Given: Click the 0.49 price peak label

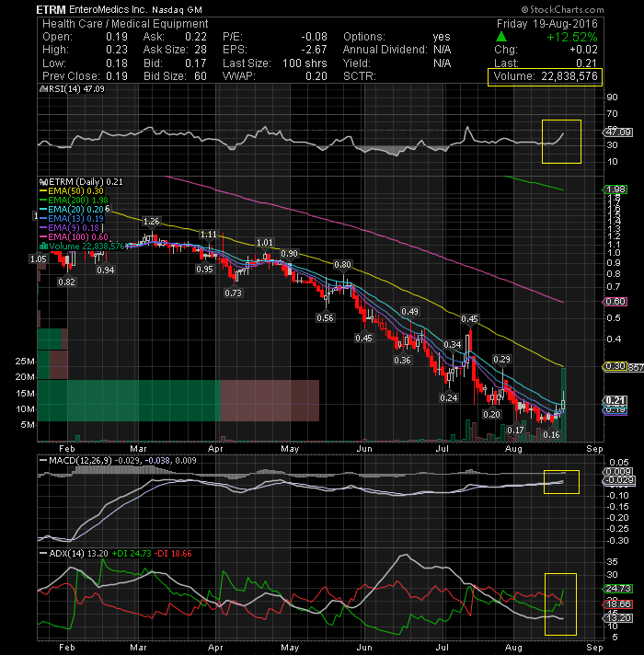Looking at the screenshot, I should click(409, 312).
